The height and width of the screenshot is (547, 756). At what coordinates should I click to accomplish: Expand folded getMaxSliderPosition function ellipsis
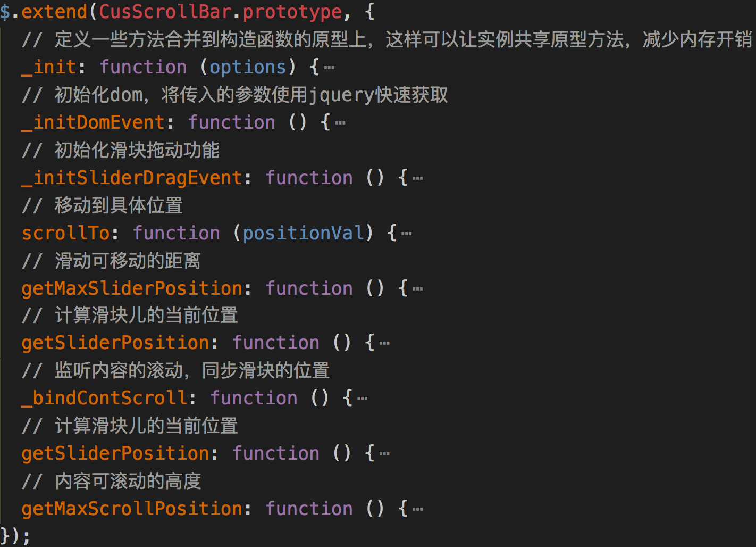pos(418,289)
